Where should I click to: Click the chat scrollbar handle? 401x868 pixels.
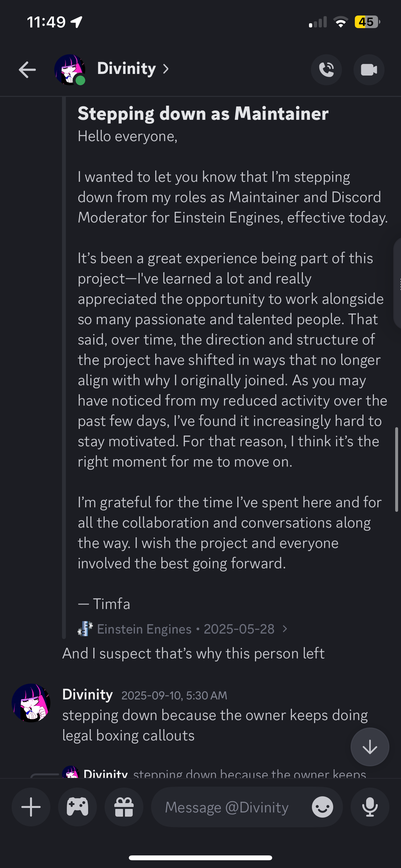(x=396, y=470)
